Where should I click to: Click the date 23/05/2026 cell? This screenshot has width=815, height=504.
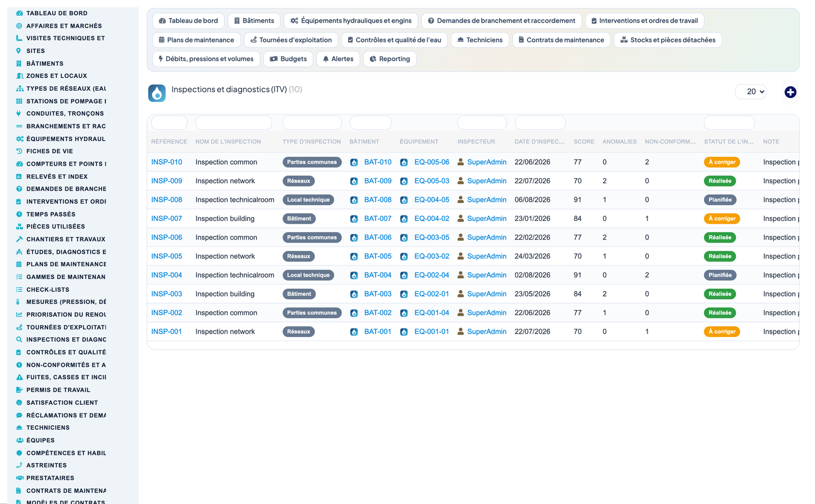click(532, 294)
